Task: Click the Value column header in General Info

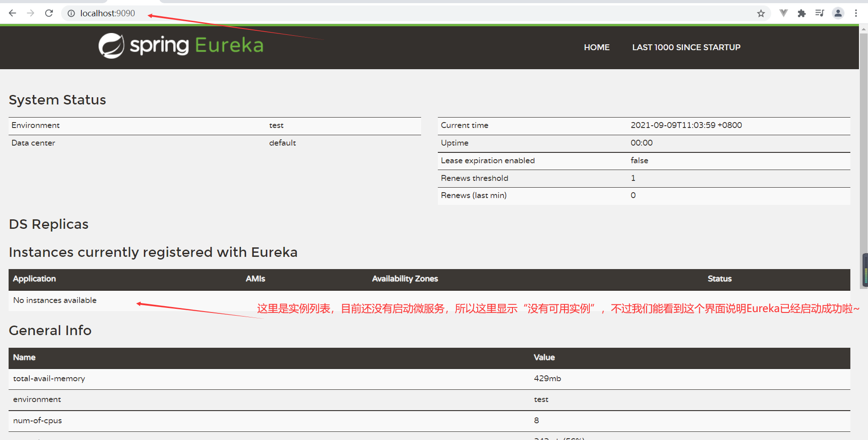Action: [x=544, y=358]
